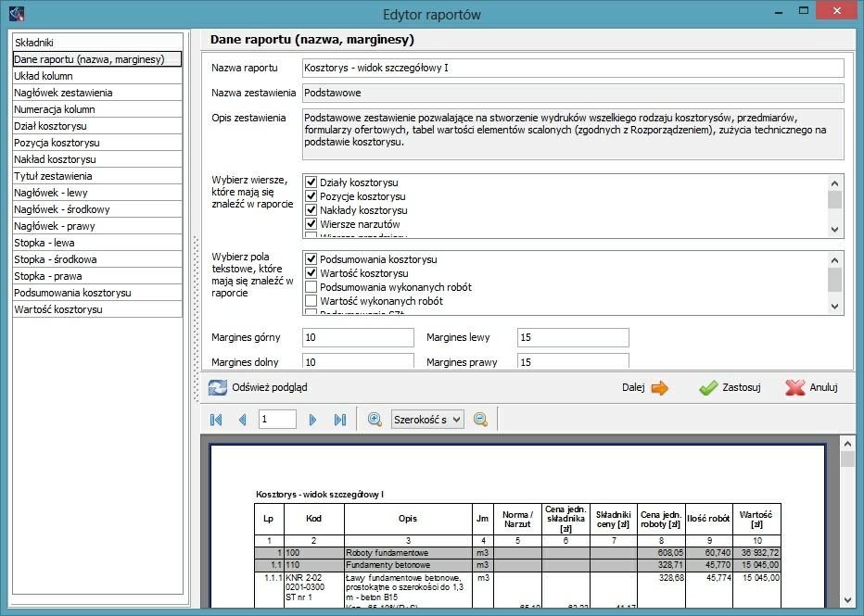864x616 pixels.
Task: Open Stopka - prawa section
Action: 97,276
